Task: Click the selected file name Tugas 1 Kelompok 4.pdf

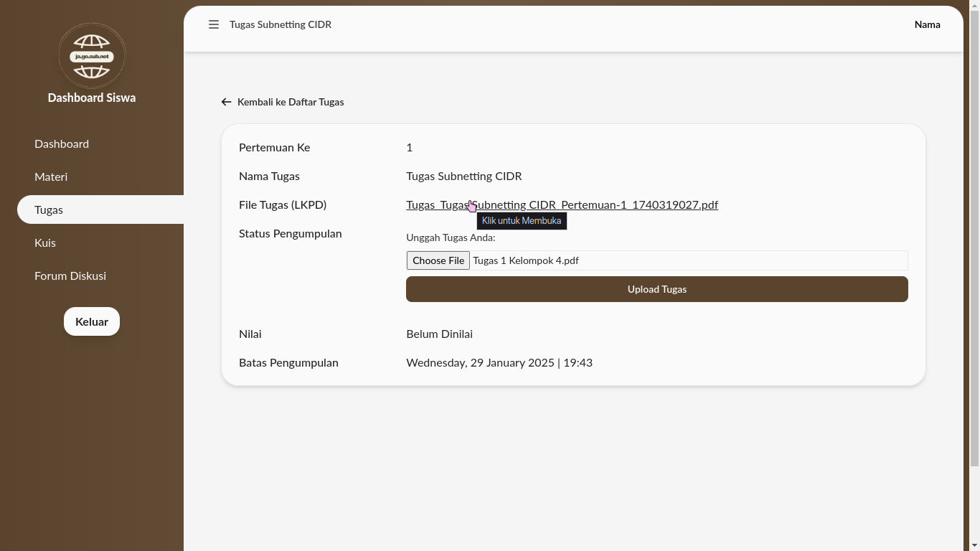Action: (526, 260)
